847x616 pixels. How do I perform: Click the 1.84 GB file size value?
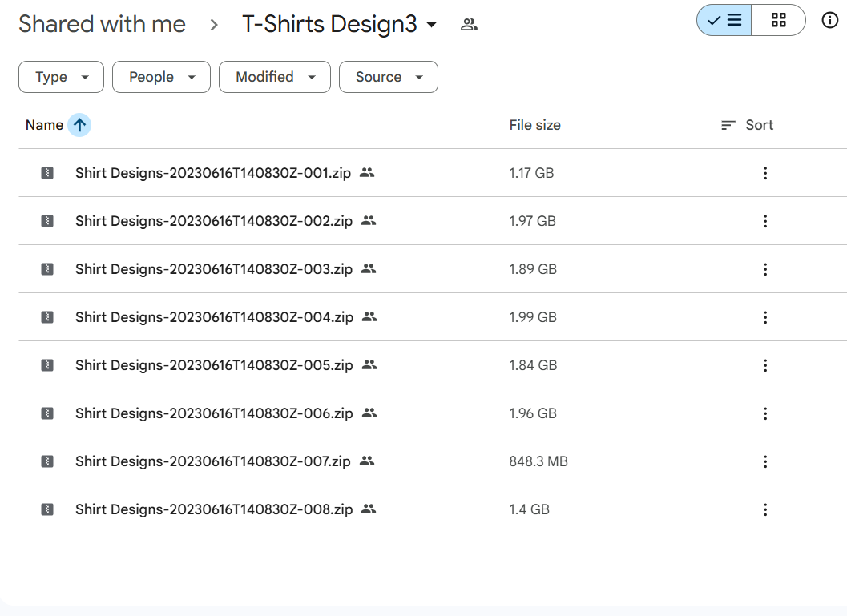coord(533,365)
